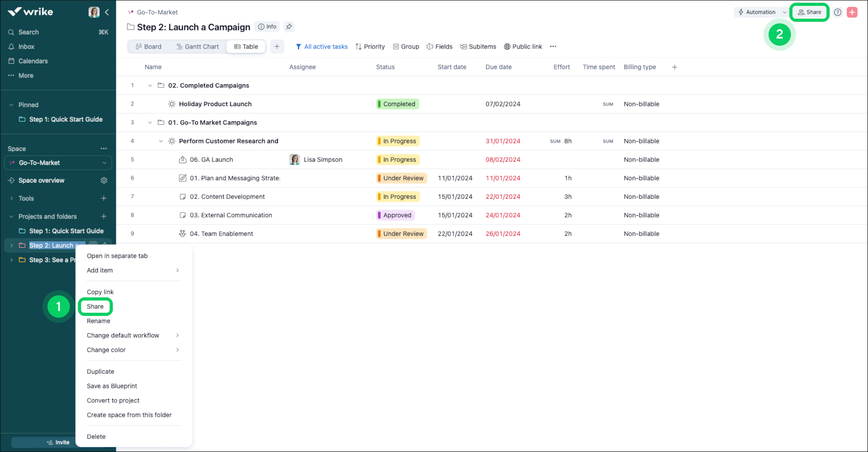Viewport: 868px width, 452px height.
Task: Open the three-dot more options in toolbar
Action: click(553, 47)
